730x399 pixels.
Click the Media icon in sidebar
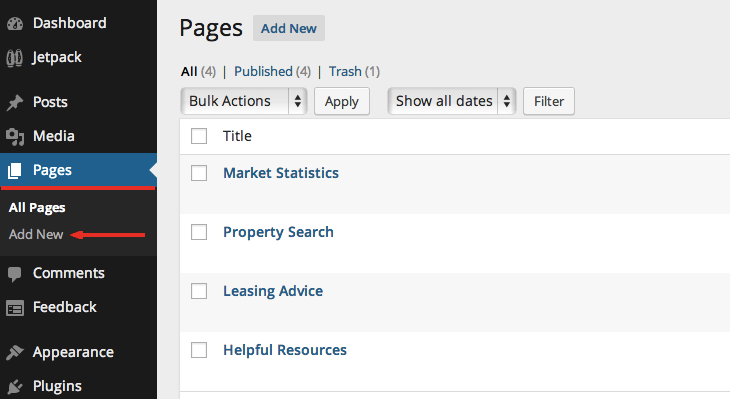click(15, 137)
